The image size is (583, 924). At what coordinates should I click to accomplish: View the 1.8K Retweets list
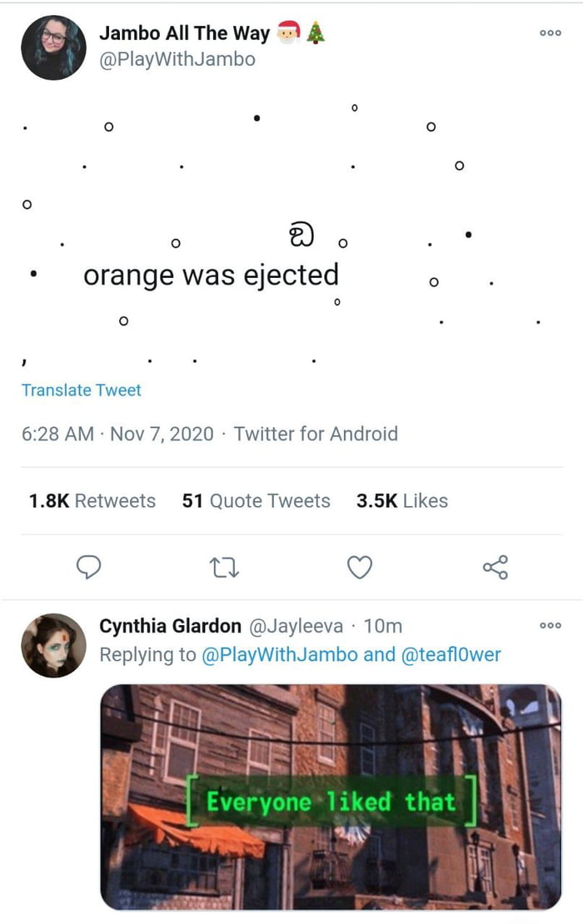click(x=91, y=500)
